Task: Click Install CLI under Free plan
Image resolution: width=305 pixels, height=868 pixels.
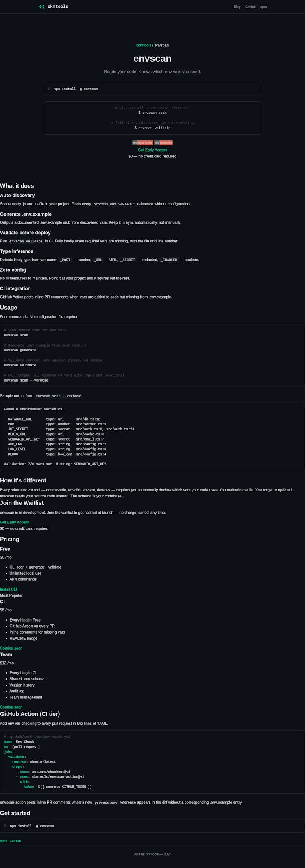Action: [x=9, y=589]
